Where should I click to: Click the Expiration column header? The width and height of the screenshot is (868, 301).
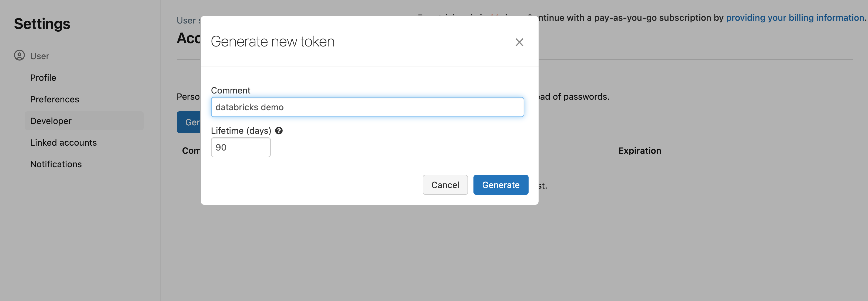[639, 150]
